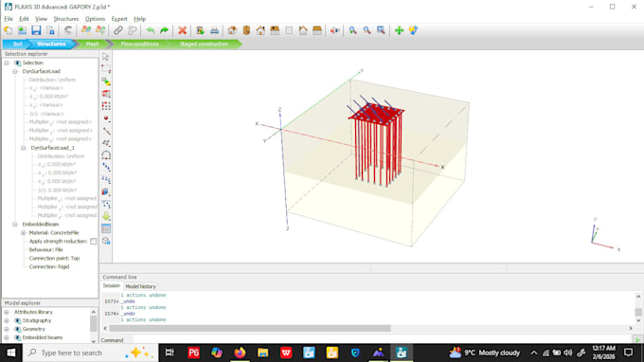Click the blue line load tool

(x=106, y=179)
